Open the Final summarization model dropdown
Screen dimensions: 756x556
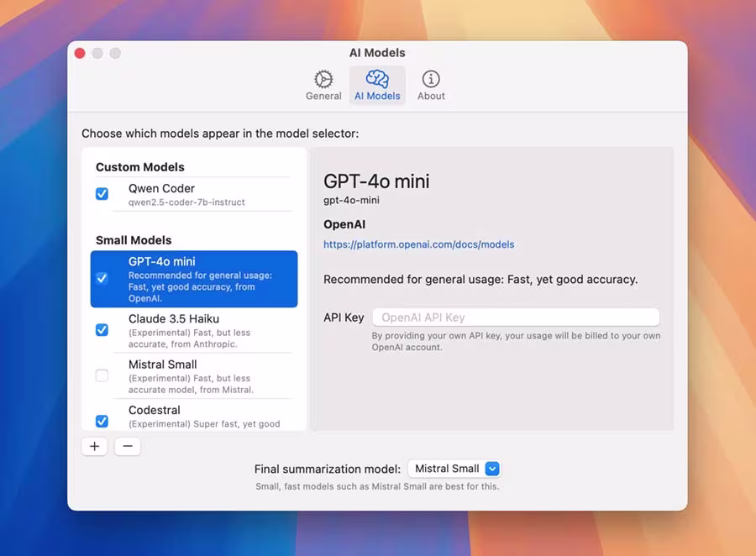454,469
